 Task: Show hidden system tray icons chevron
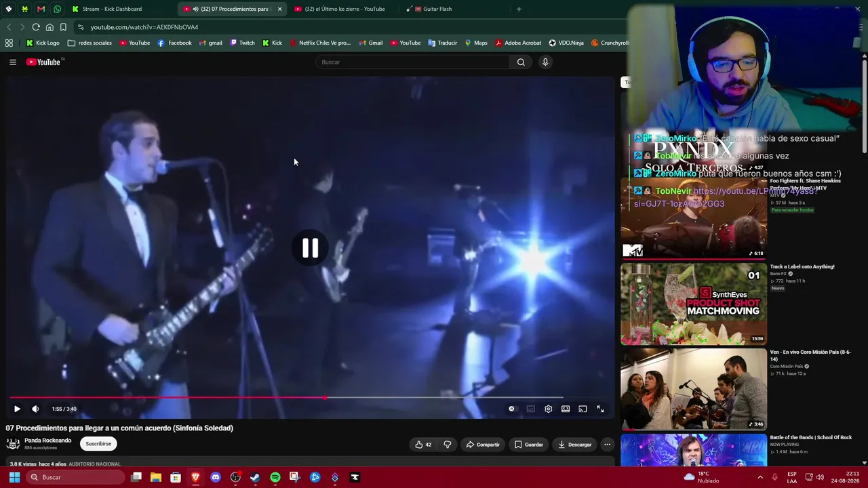(x=759, y=477)
